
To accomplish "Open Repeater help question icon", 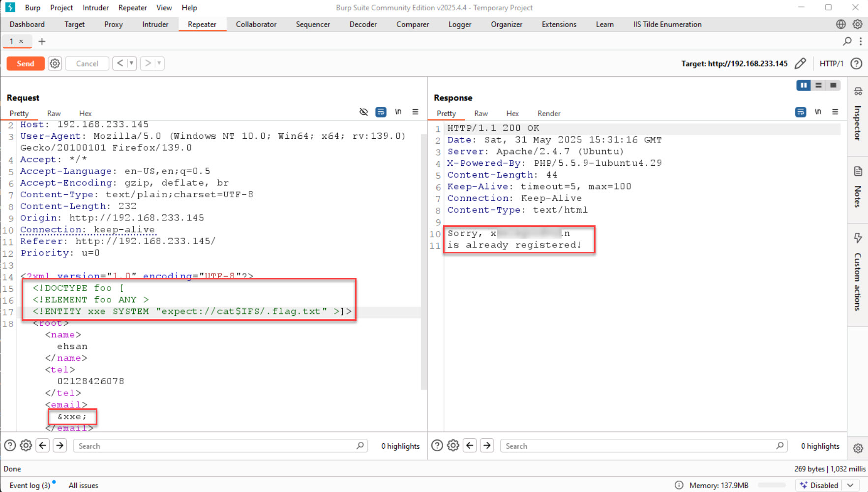I will 856,63.
